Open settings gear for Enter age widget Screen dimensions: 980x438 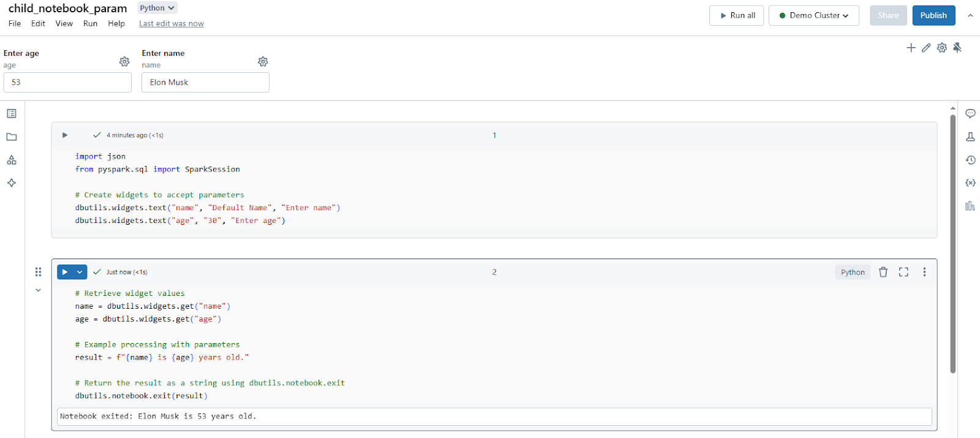(x=124, y=61)
